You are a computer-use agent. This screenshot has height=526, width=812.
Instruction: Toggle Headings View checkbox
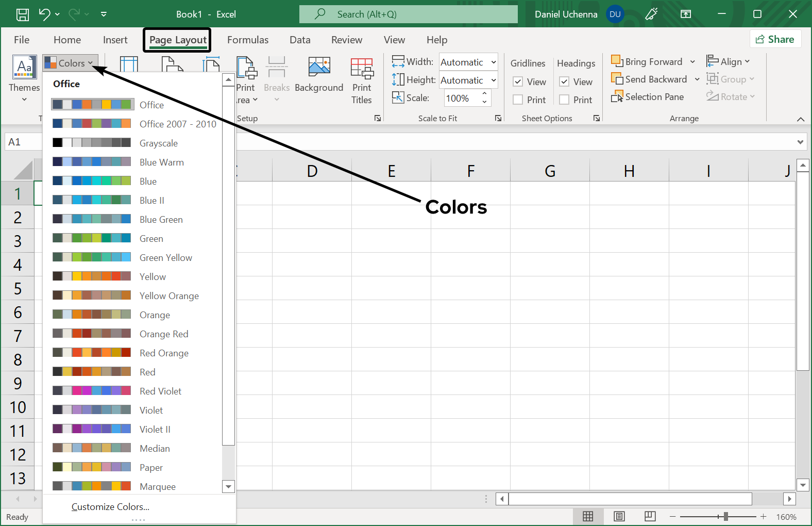(564, 81)
